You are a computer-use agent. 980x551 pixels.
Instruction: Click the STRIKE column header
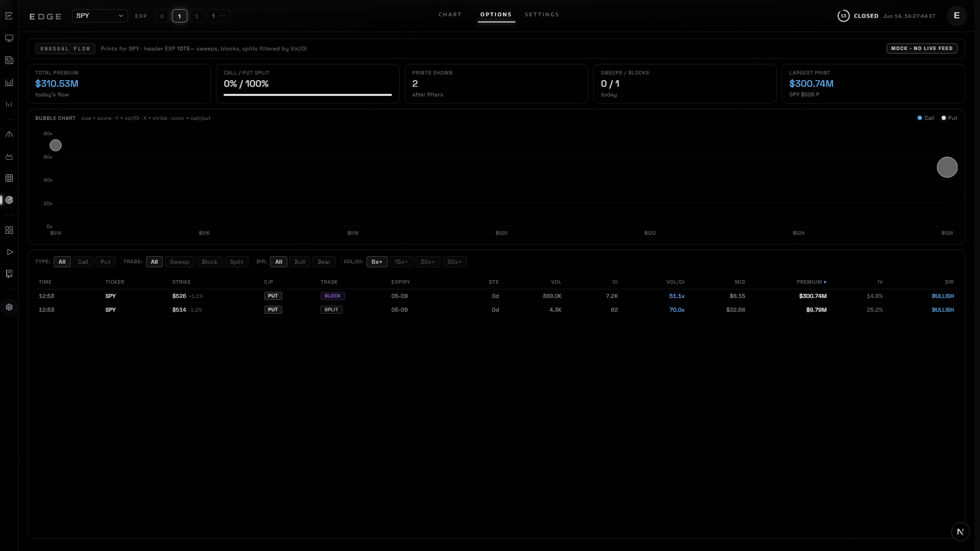coord(181,282)
